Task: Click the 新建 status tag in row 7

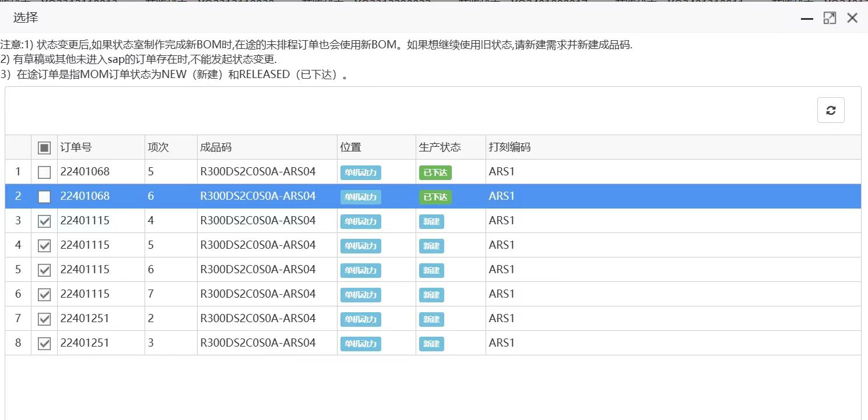Action: [x=431, y=319]
